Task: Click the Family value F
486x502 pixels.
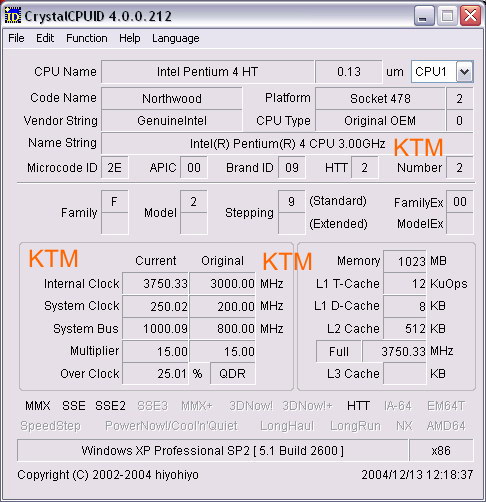Action: pyautogui.click(x=114, y=201)
